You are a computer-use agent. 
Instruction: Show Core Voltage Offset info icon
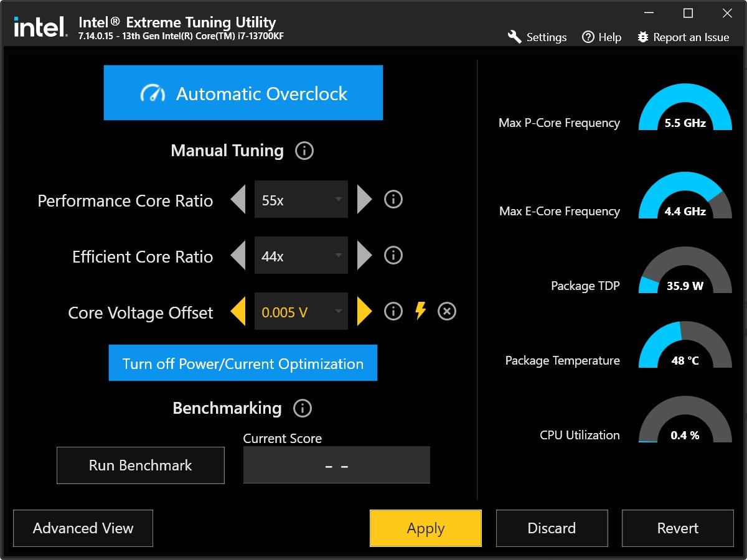pos(393,311)
